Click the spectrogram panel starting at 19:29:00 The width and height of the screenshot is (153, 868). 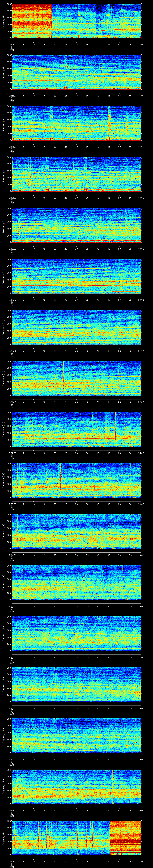76,787
